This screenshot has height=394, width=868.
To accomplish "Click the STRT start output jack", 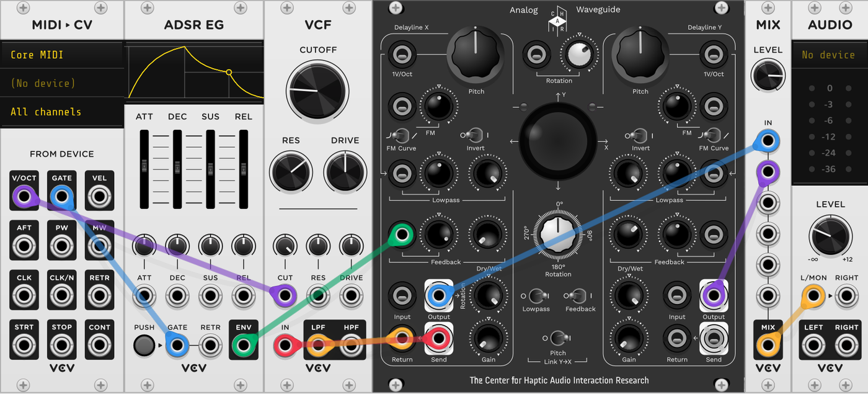I will 24,346.
